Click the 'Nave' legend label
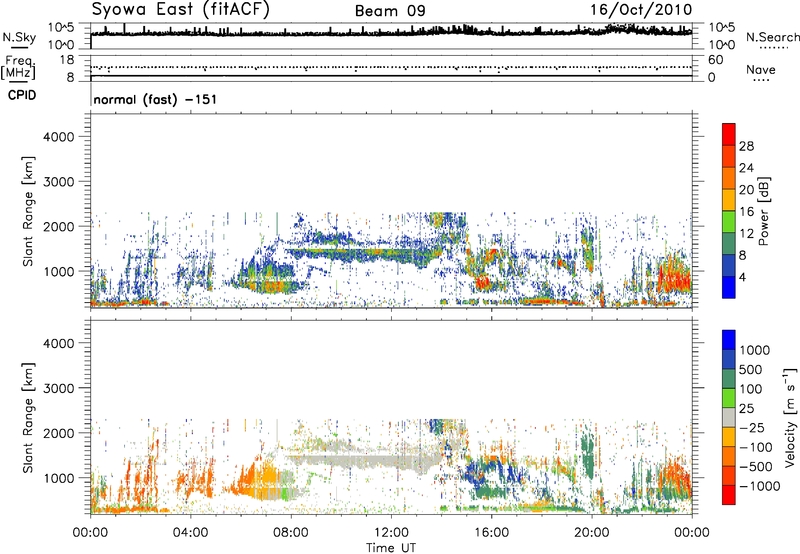This screenshot has height=554, width=800. click(x=761, y=69)
